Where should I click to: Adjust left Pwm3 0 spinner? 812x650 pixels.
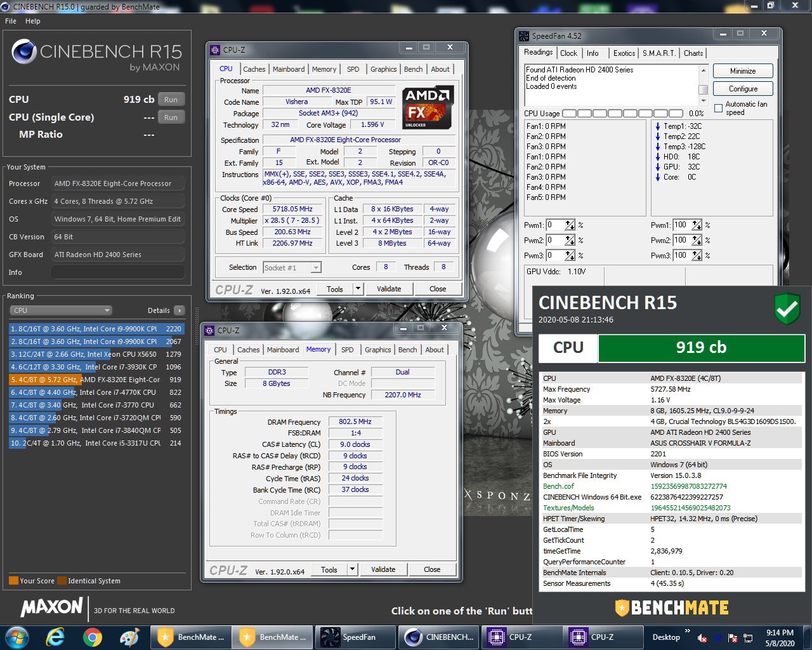570,255
